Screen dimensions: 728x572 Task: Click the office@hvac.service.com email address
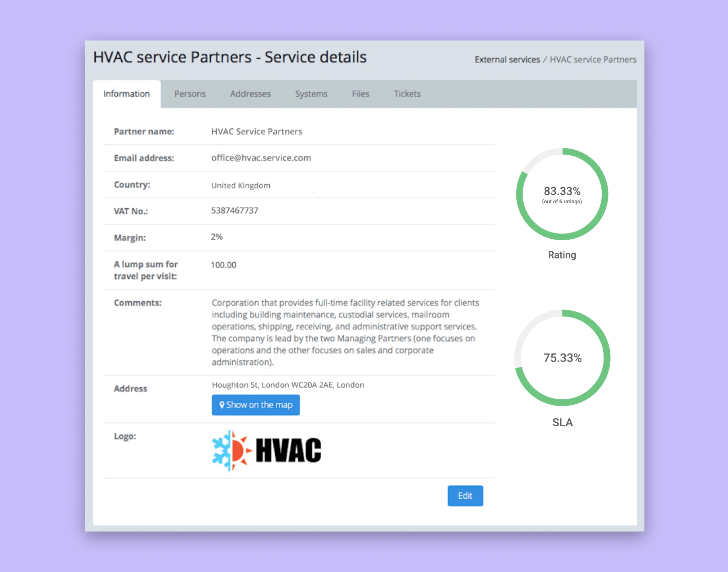coord(261,158)
